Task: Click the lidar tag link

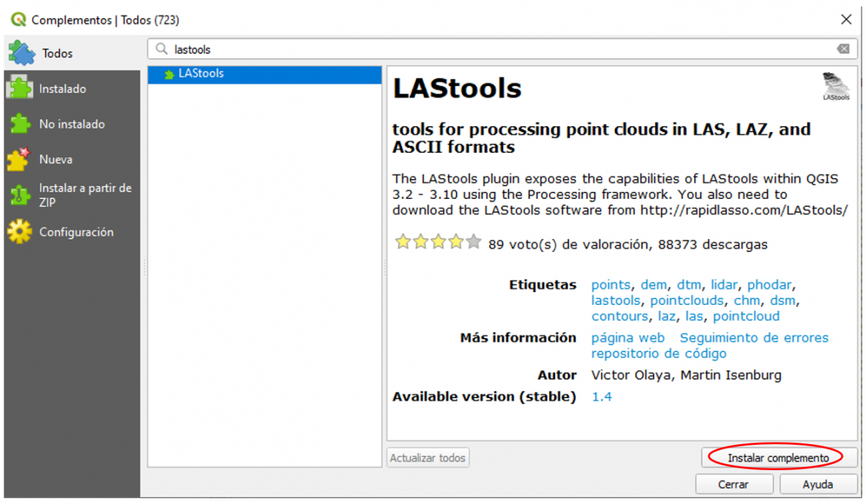Action: (x=724, y=284)
